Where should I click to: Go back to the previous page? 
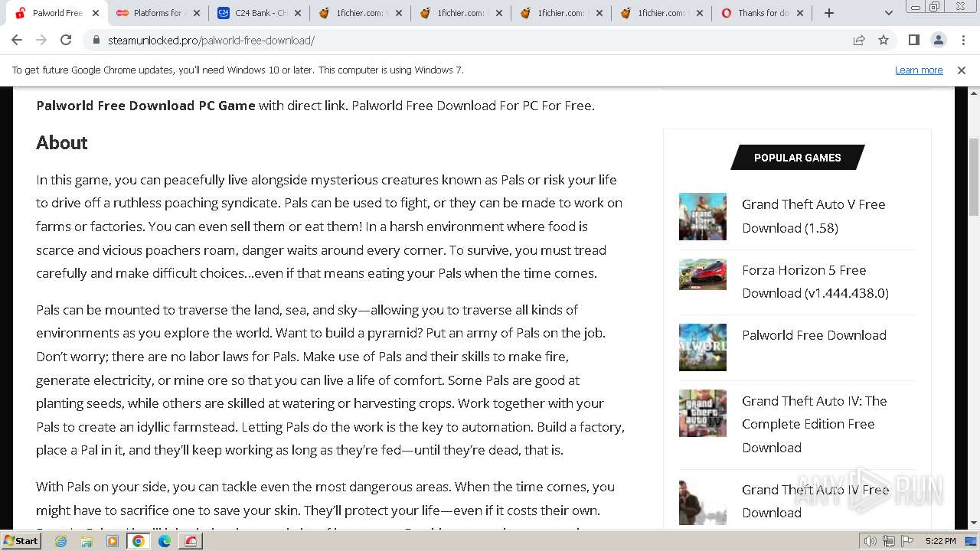[x=17, y=40]
